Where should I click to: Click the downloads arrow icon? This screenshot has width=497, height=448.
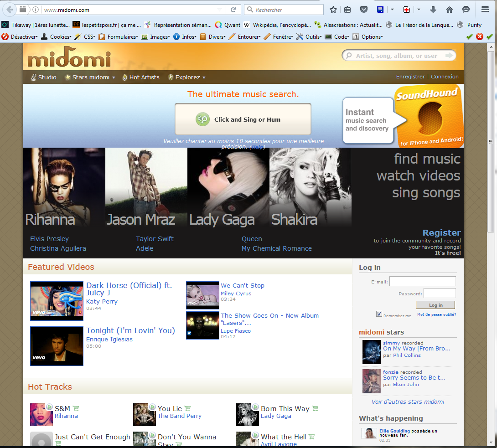pyautogui.click(x=433, y=10)
